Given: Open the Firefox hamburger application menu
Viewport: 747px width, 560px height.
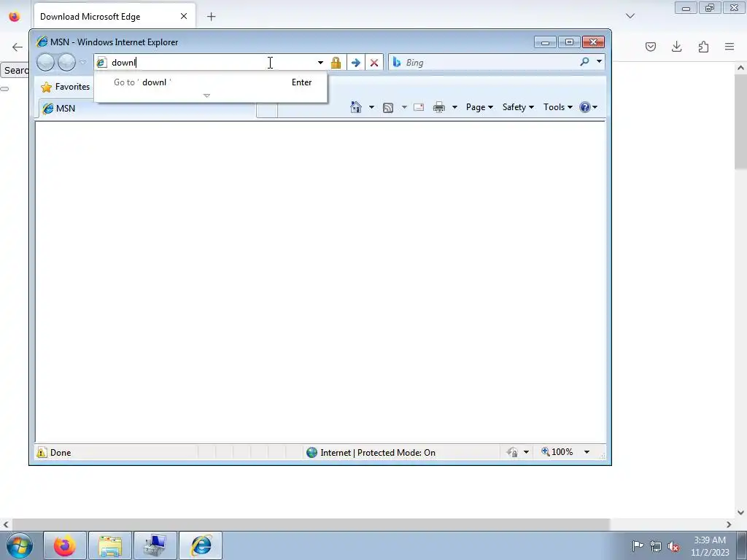Looking at the screenshot, I should click(x=729, y=47).
